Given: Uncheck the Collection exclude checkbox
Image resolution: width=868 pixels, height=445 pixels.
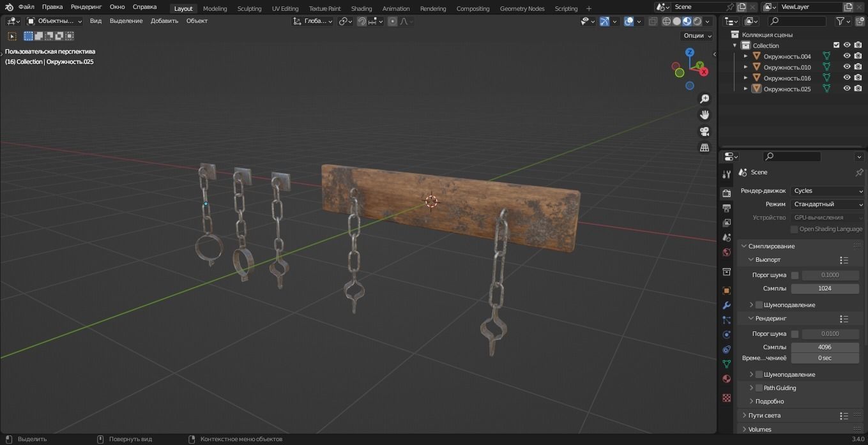Looking at the screenshot, I should (x=836, y=45).
